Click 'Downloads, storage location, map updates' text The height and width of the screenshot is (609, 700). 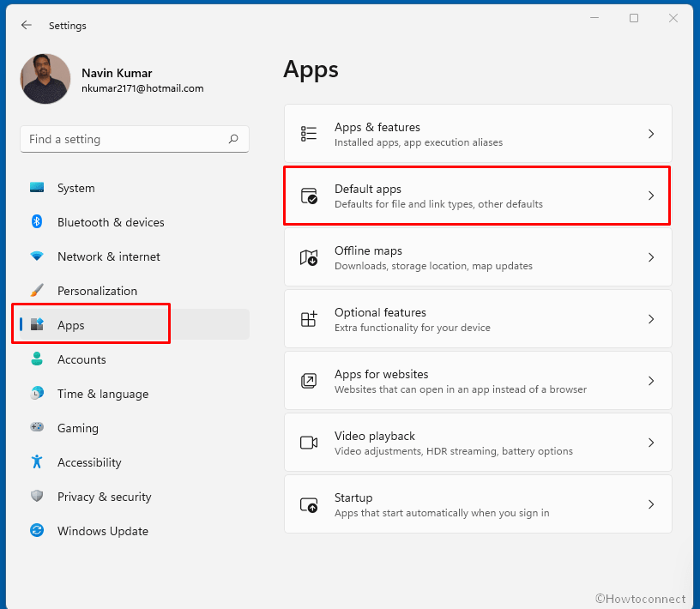click(433, 266)
